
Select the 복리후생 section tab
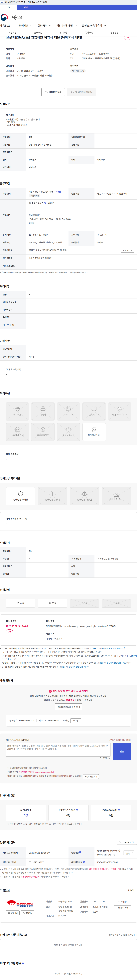pyautogui.click(x=89, y=33)
